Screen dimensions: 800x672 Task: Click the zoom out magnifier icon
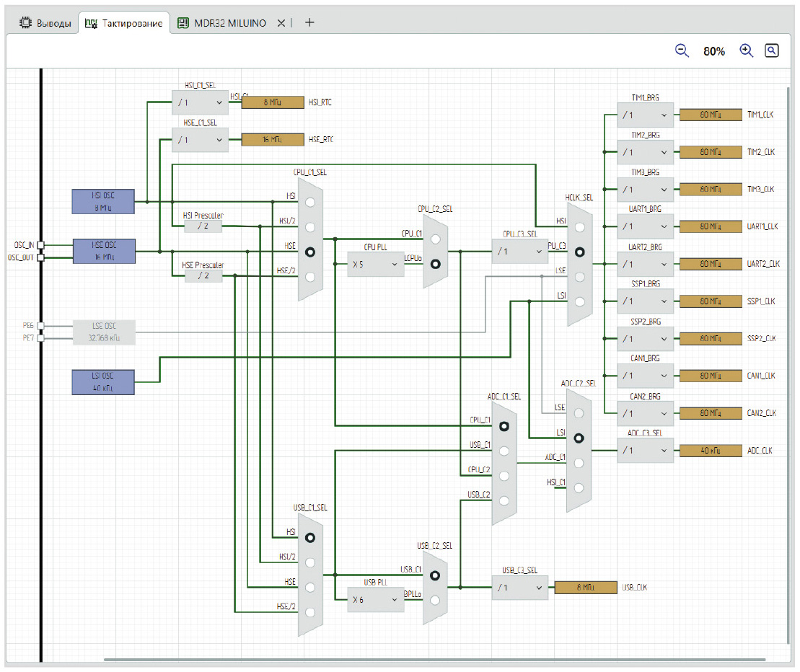pos(682,50)
